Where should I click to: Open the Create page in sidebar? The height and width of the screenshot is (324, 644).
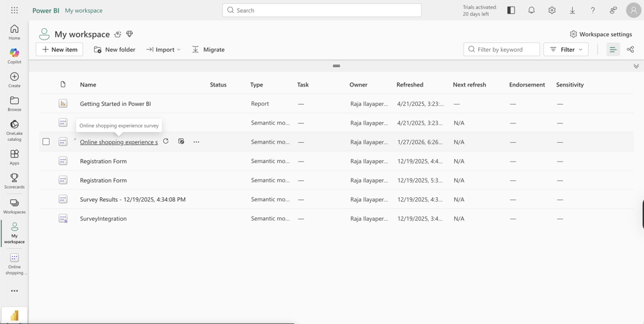tap(14, 80)
